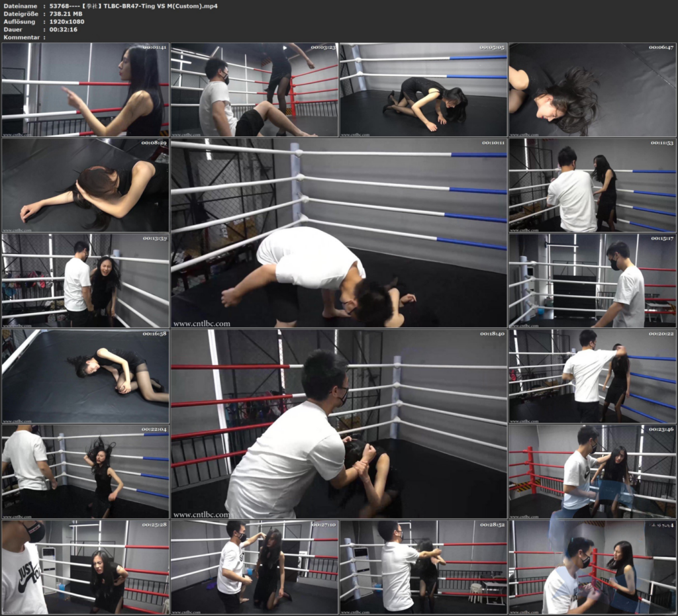This screenshot has height=616, width=678.
Task: Select the Kommentar label
Action: pos(22,37)
